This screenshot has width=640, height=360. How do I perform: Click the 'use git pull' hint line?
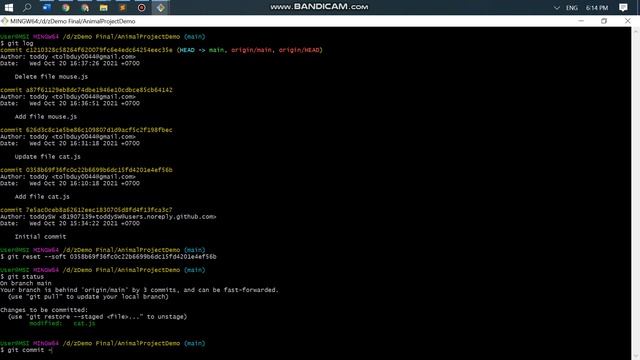(88, 297)
